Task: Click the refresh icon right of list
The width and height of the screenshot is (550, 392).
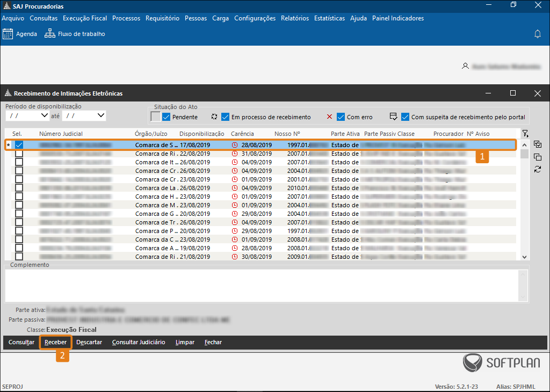Action: click(537, 169)
